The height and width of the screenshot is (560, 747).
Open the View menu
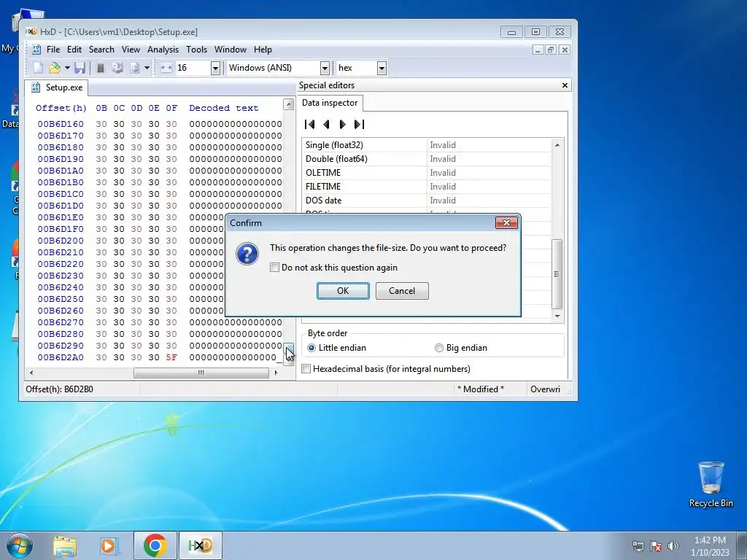pos(131,50)
